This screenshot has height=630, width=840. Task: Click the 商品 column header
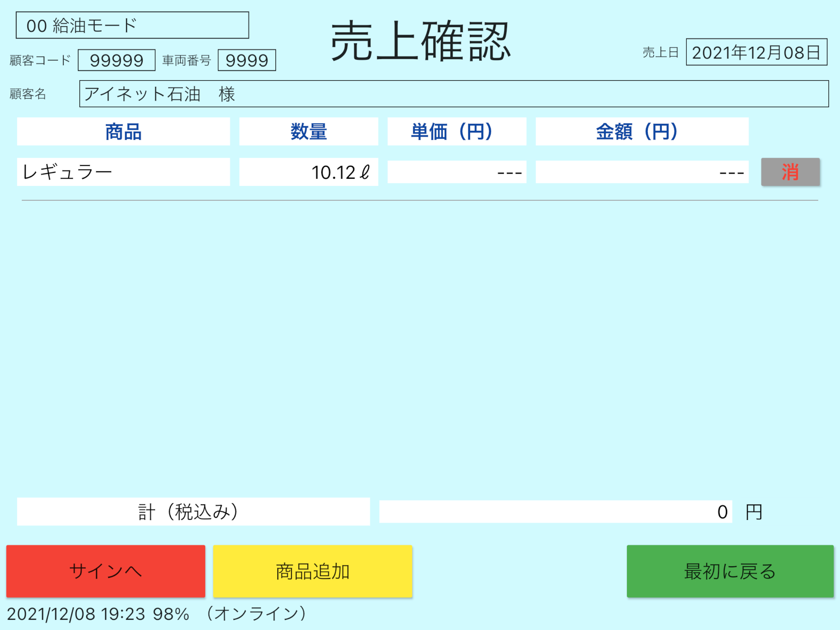(x=123, y=131)
